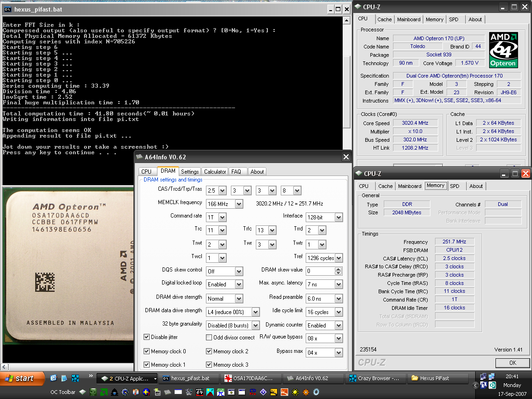Open the DQS skew control dropdown

pyautogui.click(x=239, y=271)
